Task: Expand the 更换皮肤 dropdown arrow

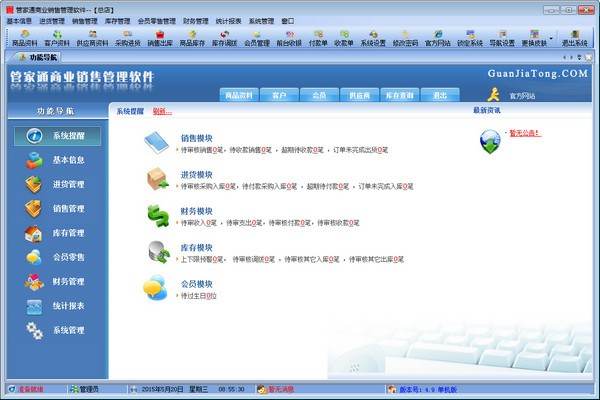Action: click(x=551, y=38)
